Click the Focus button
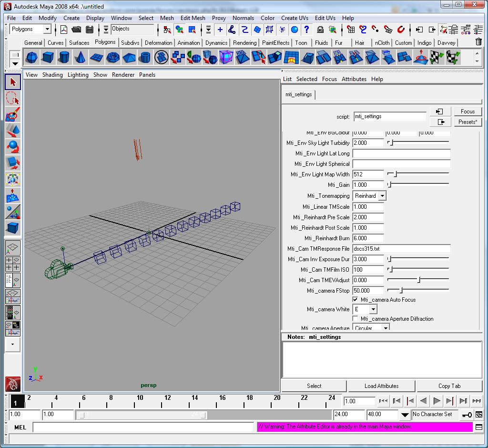Viewport: 488px width, 448px height. pos(468,112)
